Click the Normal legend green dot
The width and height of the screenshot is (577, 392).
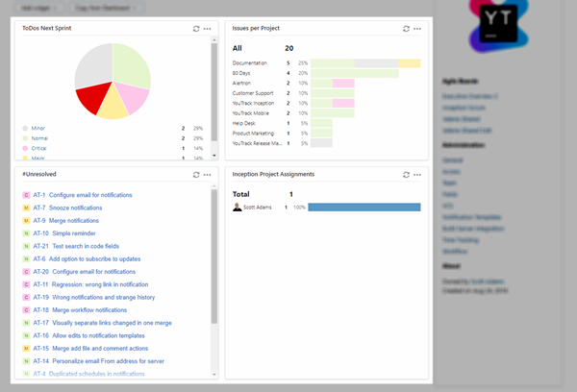pos(25,138)
